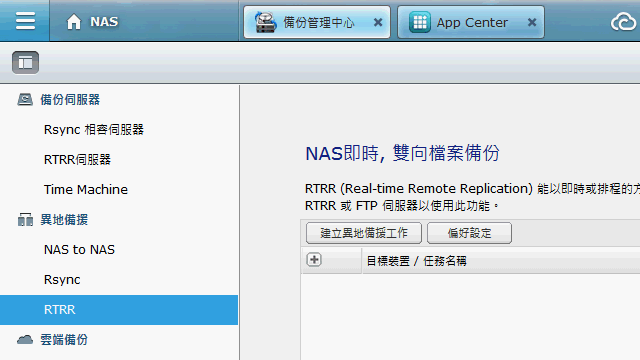The width and height of the screenshot is (640, 360).
Task: Open NAS to NAS replication
Action: pyautogui.click(x=79, y=249)
